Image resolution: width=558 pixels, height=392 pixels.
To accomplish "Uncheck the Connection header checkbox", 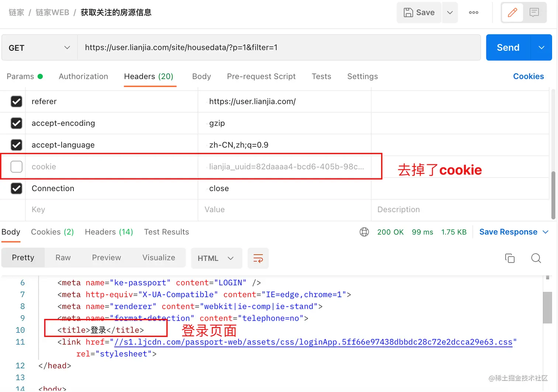I will tap(17, 189).
